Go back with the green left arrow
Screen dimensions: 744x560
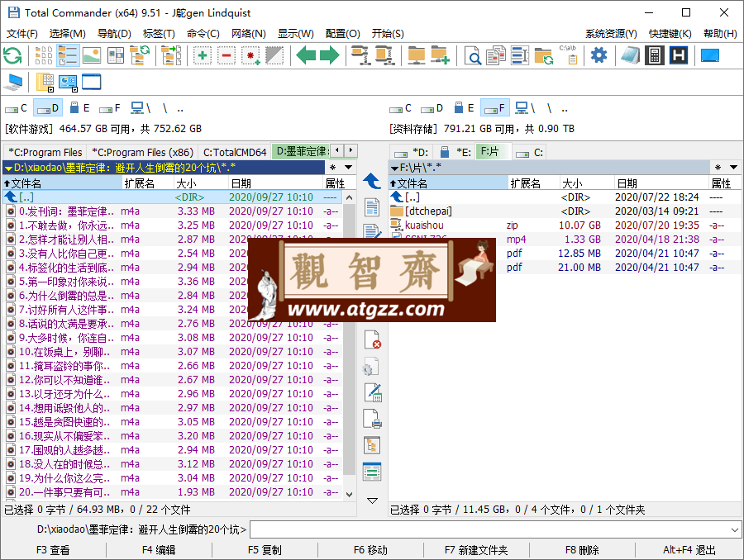[306, 55]
